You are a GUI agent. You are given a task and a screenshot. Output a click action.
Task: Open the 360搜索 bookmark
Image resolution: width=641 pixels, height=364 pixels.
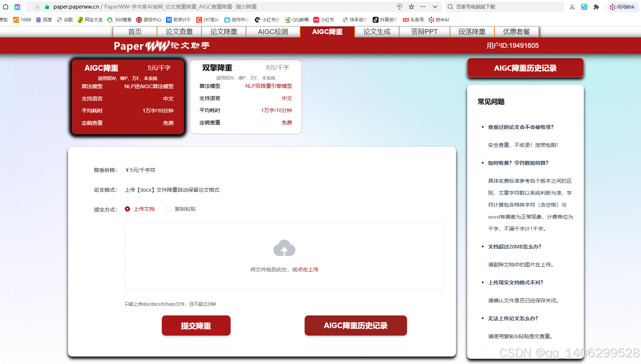pos(119,19)
